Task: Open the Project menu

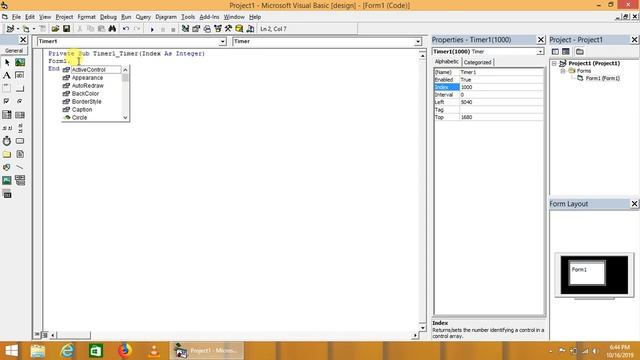Action: coord(64,17)
